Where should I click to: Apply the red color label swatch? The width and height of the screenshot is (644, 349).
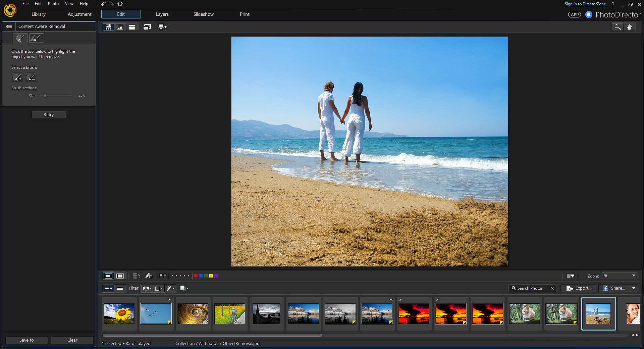pos(196,276)
